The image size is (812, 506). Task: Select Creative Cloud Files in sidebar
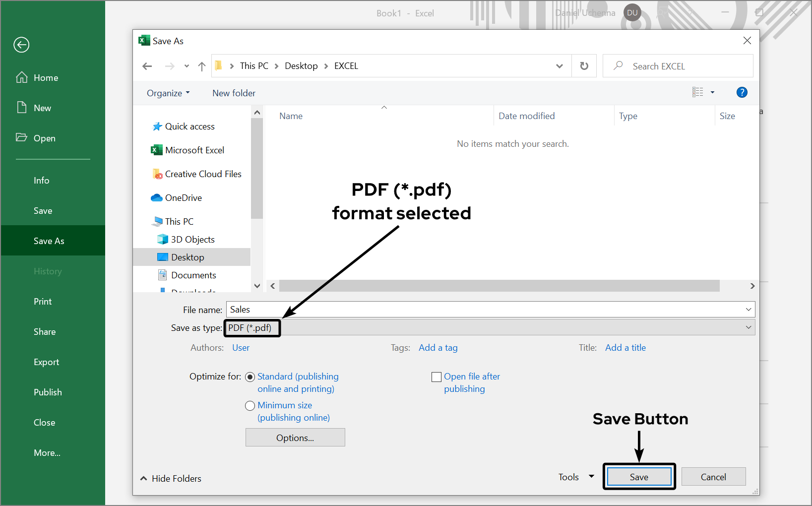tap(203, 174)
